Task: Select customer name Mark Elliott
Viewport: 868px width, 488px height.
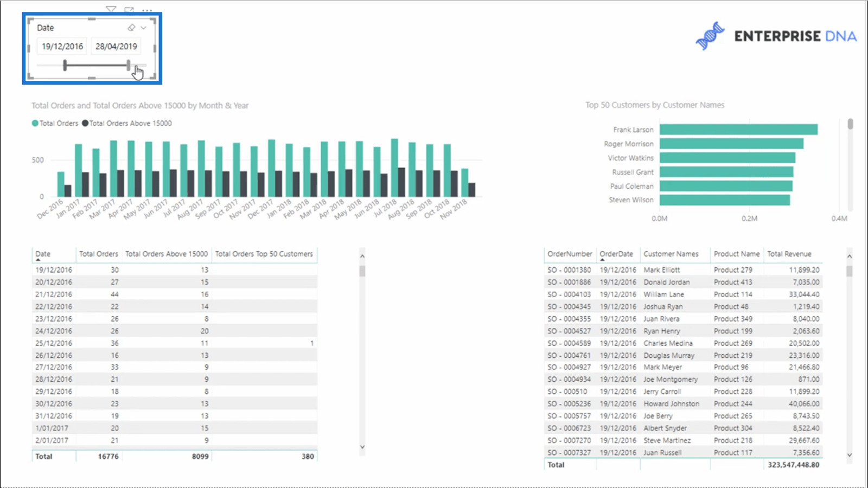Action: pos(662,270)
